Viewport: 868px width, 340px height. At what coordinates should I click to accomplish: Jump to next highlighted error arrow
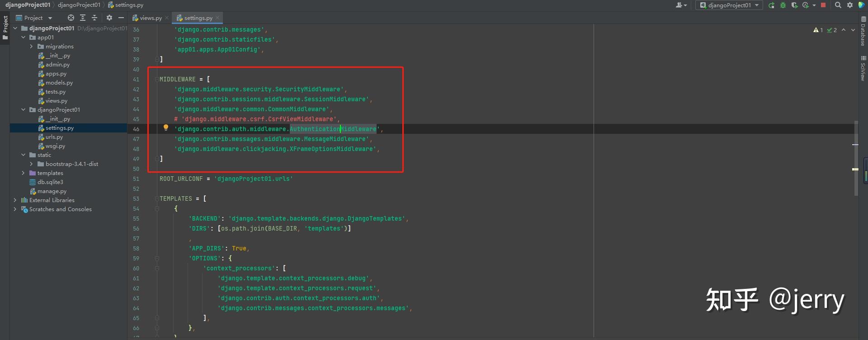point(853,30)
